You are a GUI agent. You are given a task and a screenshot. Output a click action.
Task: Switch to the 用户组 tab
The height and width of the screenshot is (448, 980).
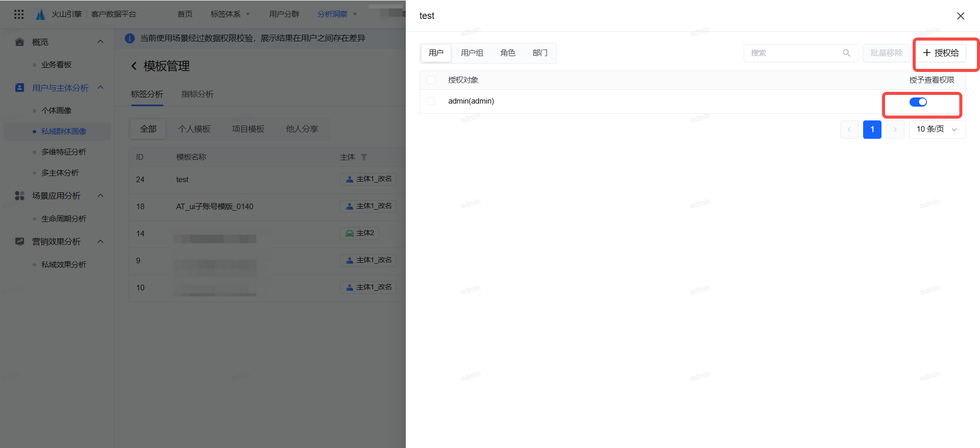472,53
